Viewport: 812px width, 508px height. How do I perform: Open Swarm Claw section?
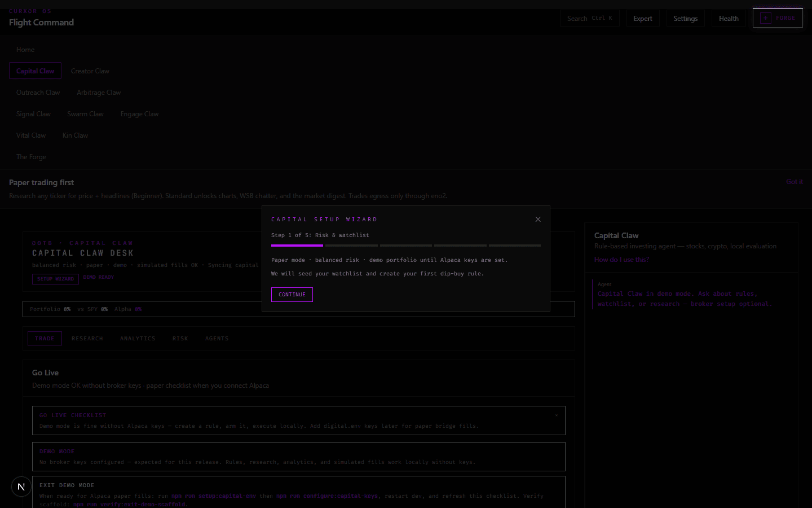[85, 114]
